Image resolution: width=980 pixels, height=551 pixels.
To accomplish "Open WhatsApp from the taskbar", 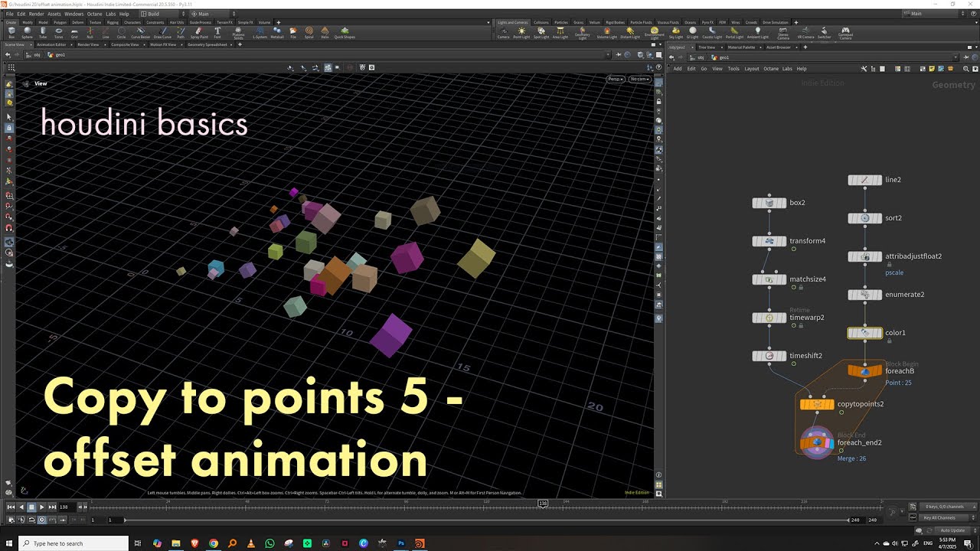I will 269,543.
